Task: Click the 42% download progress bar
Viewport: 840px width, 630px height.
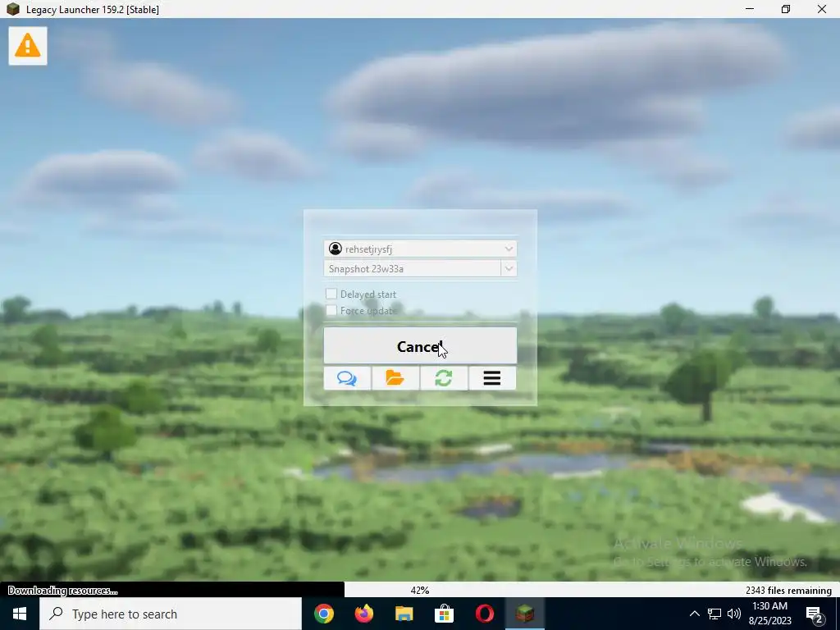Action: point(420,590)
